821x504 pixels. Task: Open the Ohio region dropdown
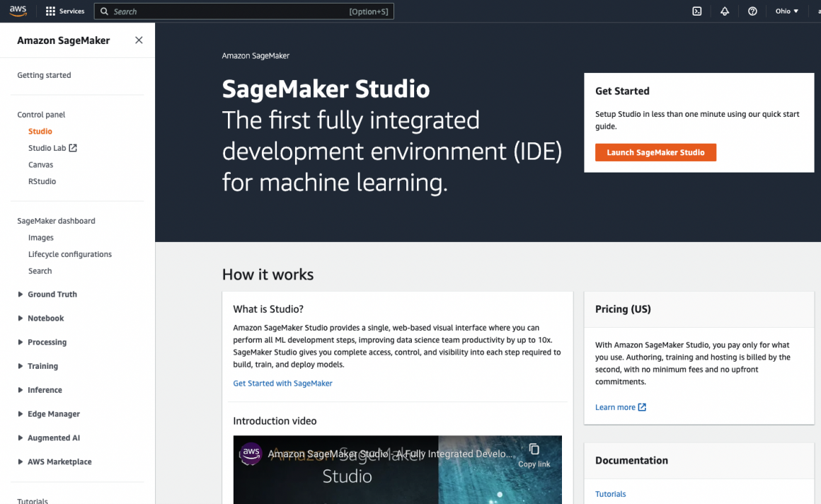point(786,11)
